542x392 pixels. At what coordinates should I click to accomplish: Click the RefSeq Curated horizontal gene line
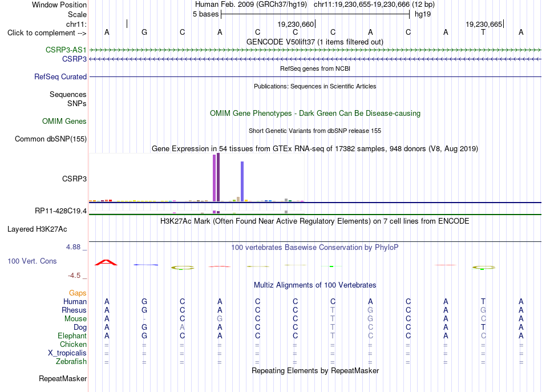(x=315, y=76)
